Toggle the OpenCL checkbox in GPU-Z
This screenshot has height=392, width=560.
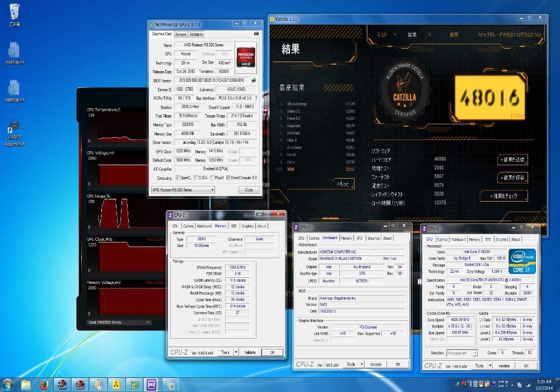(x=177, y=178)
